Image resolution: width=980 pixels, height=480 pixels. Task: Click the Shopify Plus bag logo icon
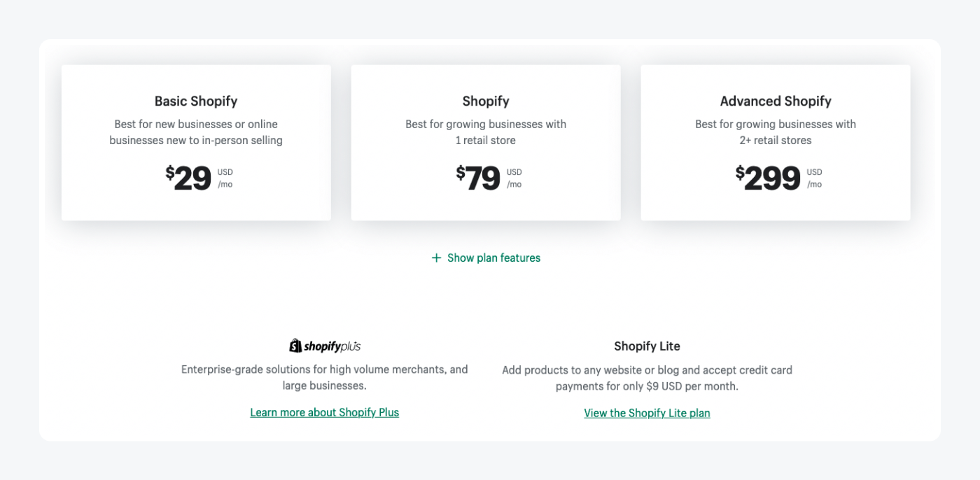[x=294, y=345]
